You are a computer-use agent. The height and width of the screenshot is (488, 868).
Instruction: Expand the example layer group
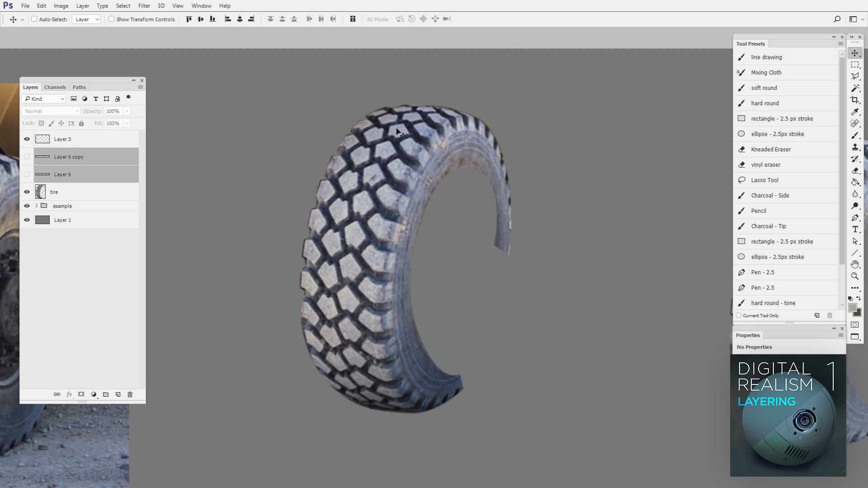(37, 206)
